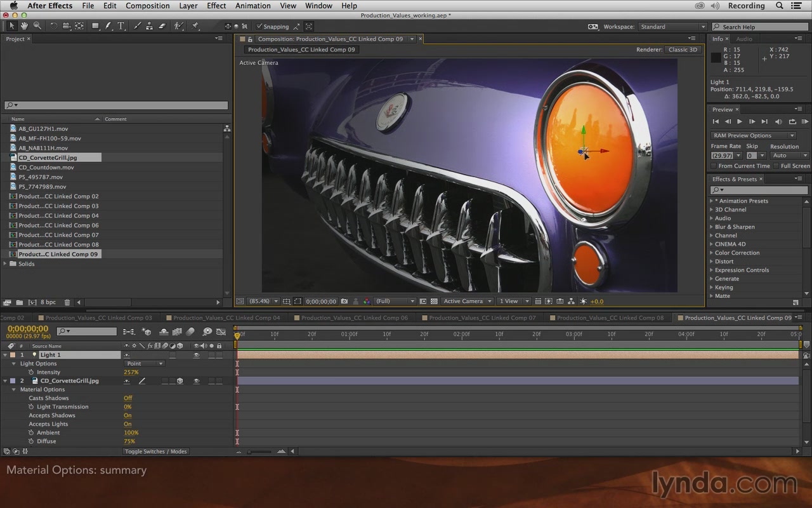Select the Hand tool
This screenshot has width=812, height=508.
(24, 26)
